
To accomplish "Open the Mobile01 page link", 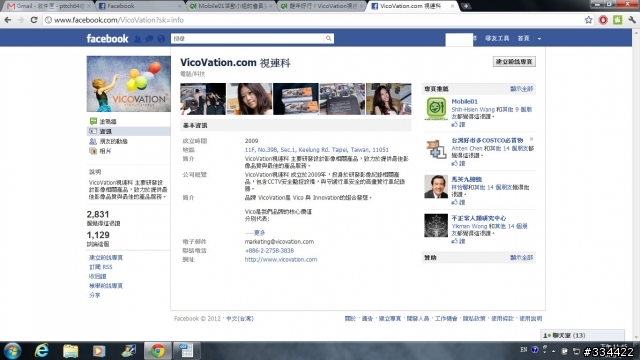I will (464, 102).
